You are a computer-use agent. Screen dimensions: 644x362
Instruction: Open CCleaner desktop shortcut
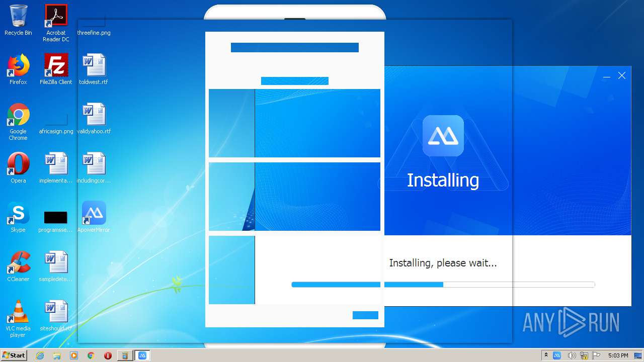pyautogui.click(x=18, y=266)
